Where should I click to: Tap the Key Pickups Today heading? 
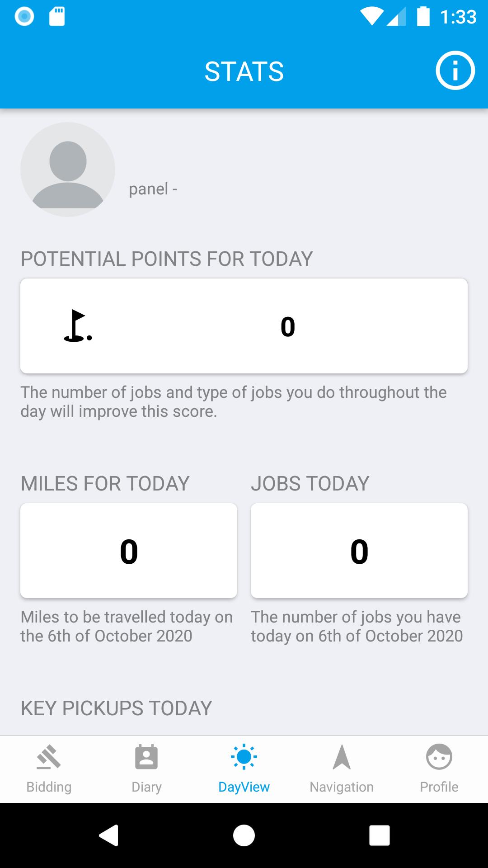click(116, 708)
